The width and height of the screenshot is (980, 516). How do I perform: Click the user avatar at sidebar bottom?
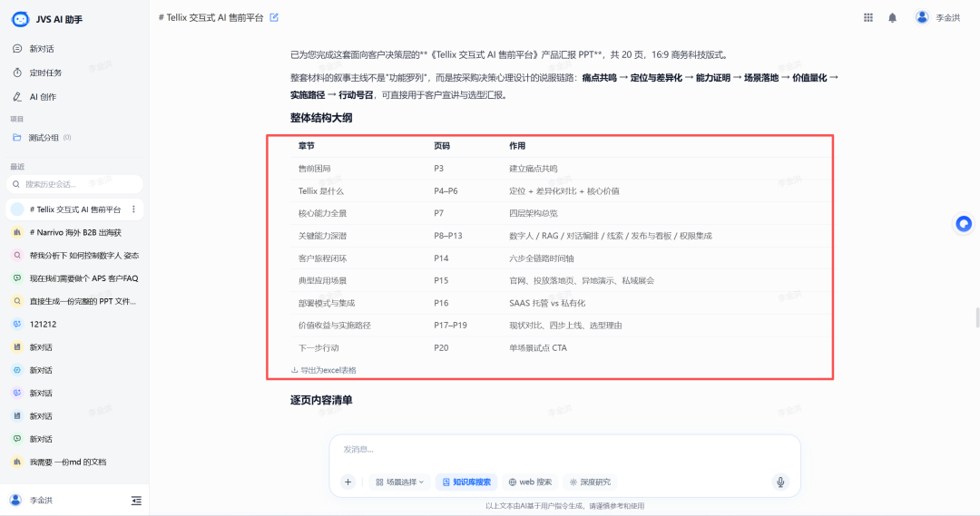tap(15, 500)
